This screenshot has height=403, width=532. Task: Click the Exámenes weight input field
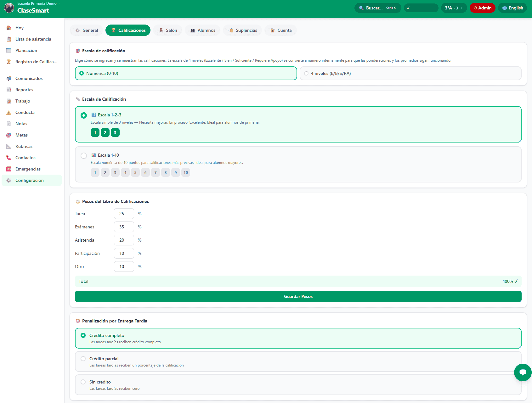[x=124, y=227]
